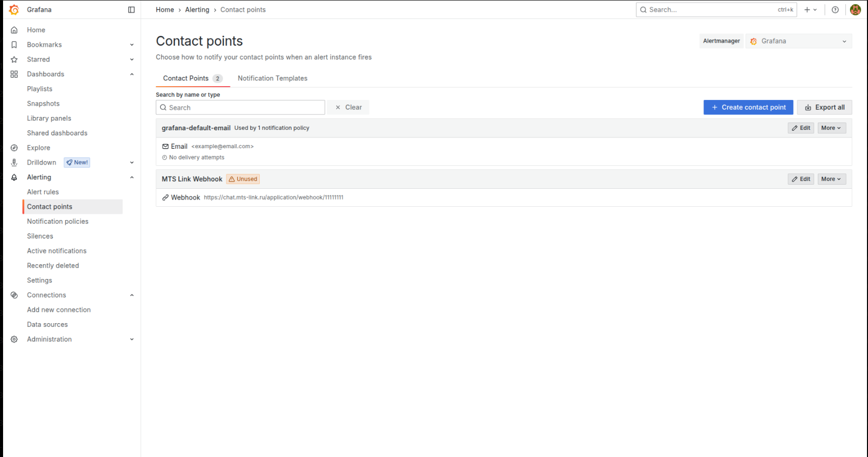Screen dimensions: 868x457
Task: Click the New! badge beside Drilldown
Action: pos(77,163)
